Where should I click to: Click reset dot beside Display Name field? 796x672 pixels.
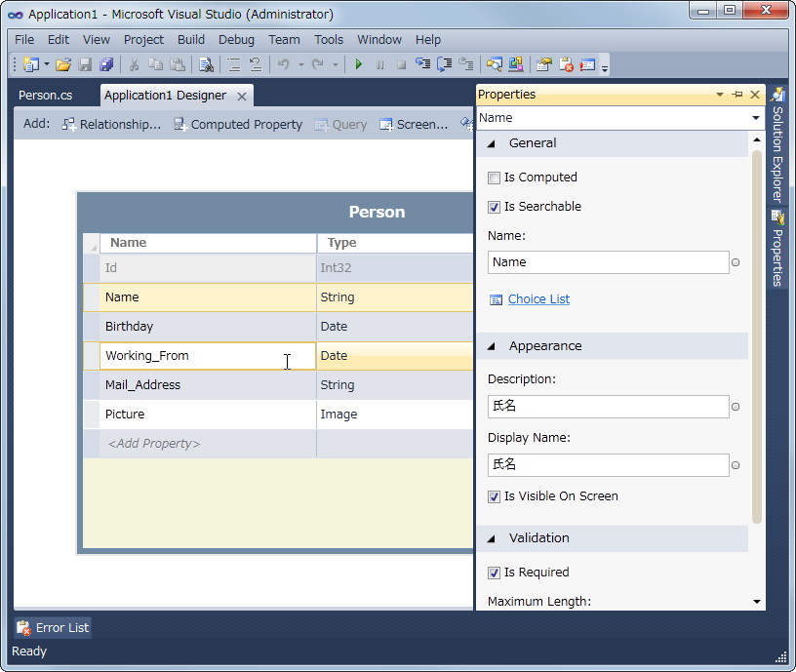(x=736, y=465)
